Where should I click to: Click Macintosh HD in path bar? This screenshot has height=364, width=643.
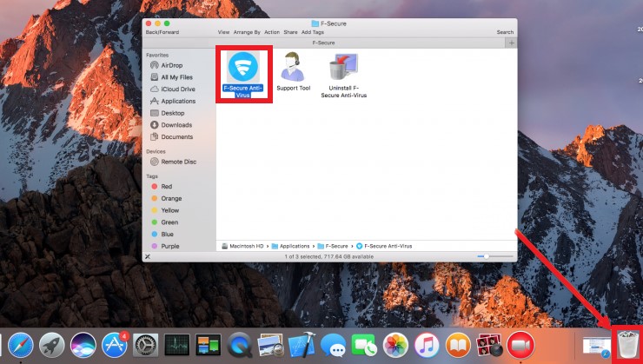(x=242, y=246)
